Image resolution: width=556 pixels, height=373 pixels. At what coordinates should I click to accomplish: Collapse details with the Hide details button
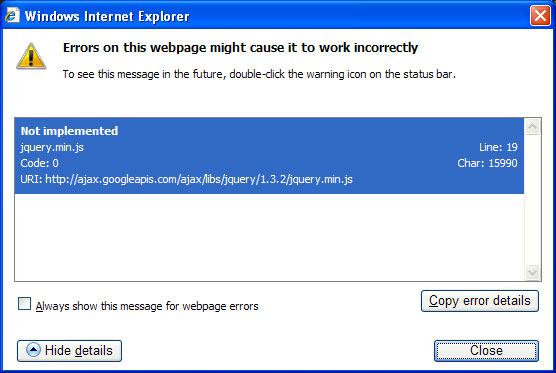coord(70,351)
